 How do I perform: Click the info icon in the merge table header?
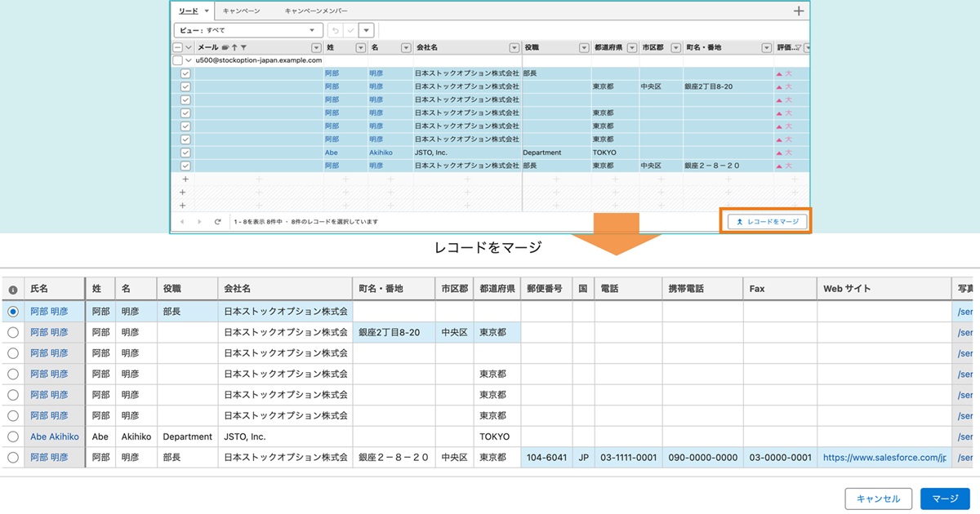click(x=12, y=289)
